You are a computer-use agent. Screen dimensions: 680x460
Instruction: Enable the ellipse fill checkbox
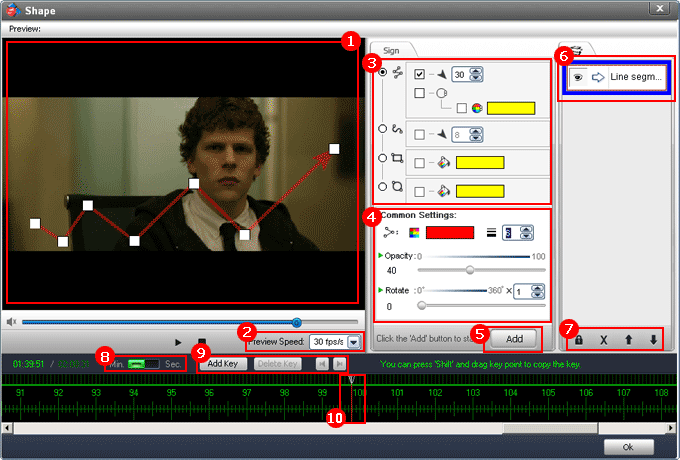(419, 192)
